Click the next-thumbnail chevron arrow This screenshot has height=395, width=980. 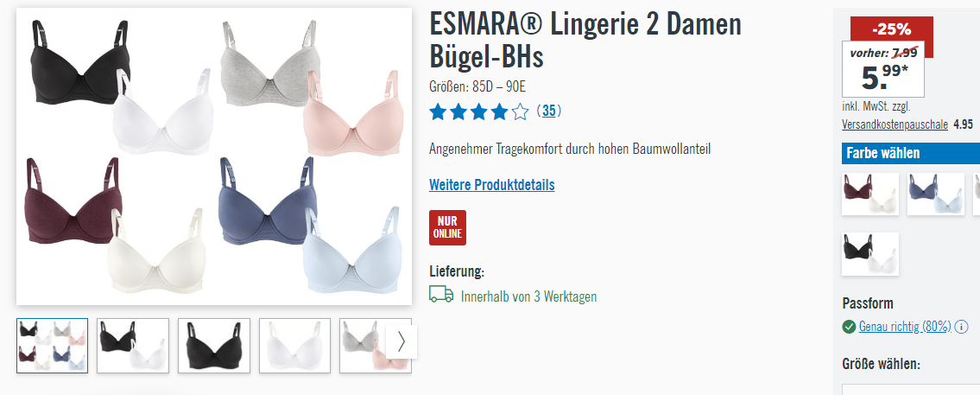pyautogui.click(x=401, y=341)
